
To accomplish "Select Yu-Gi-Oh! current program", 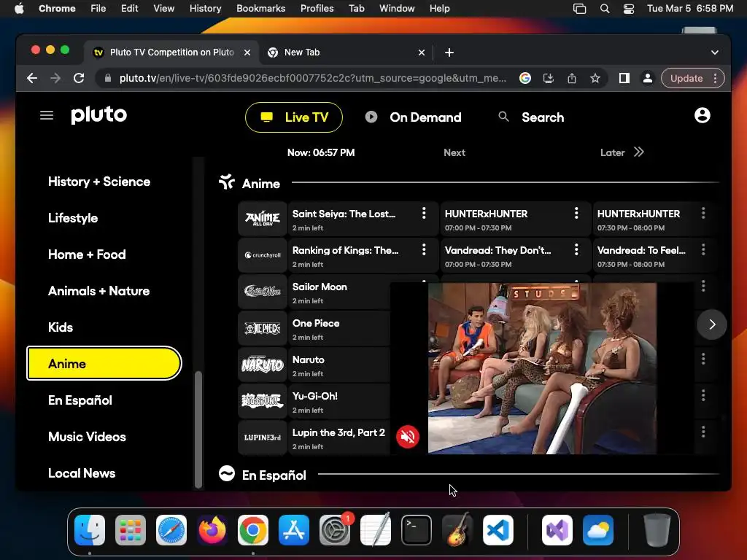I will click(341, 401).
